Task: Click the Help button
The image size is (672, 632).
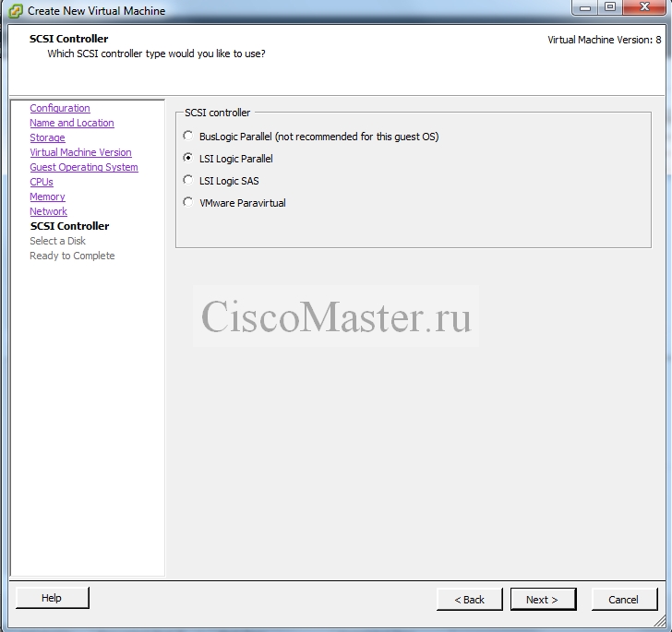Action: point(53,598)
